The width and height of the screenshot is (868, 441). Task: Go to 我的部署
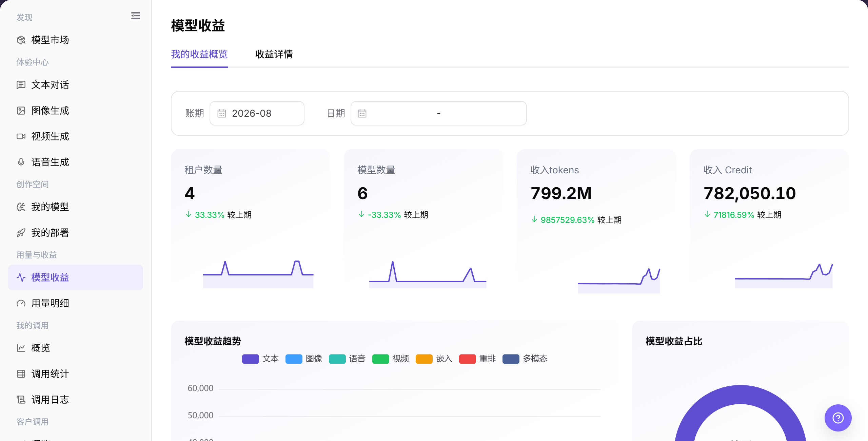coord(76,233)
